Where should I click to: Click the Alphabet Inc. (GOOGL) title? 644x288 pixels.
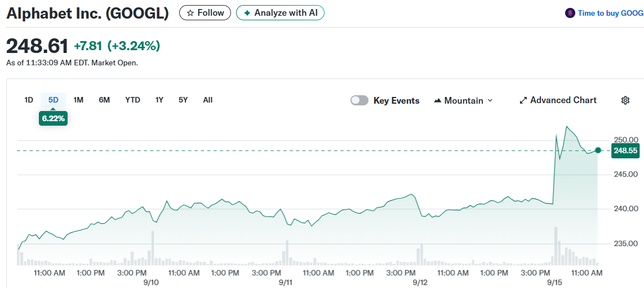(87, 13)
